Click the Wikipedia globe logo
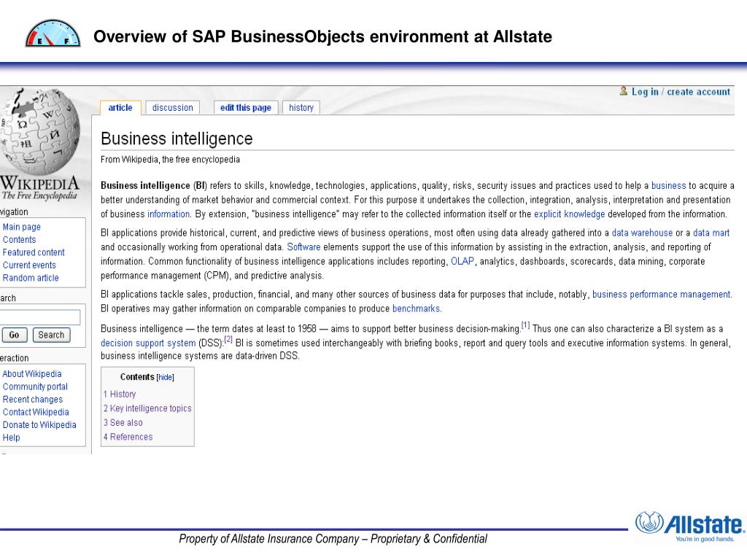The image size is (747, 560). click(39, 131)
